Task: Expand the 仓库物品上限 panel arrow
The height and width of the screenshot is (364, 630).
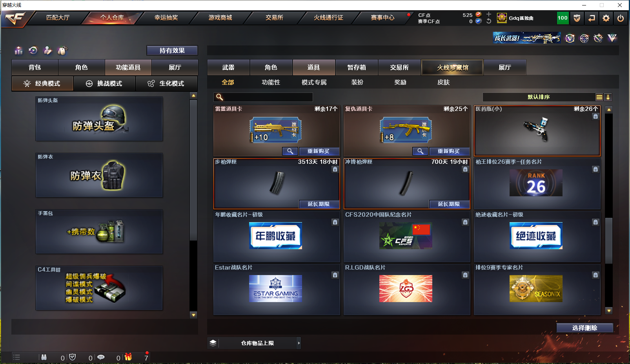Action: pos(299,343)
